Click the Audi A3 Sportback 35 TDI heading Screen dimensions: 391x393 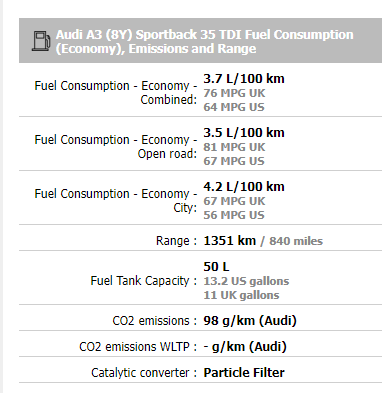click(x=204, y=41)
